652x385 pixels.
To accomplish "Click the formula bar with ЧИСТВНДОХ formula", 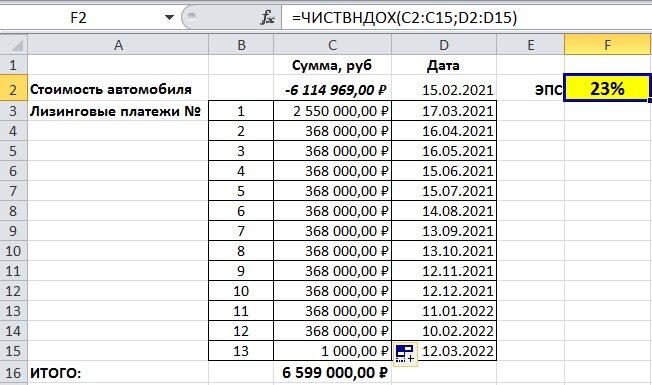I will click(x=466, y=18).
